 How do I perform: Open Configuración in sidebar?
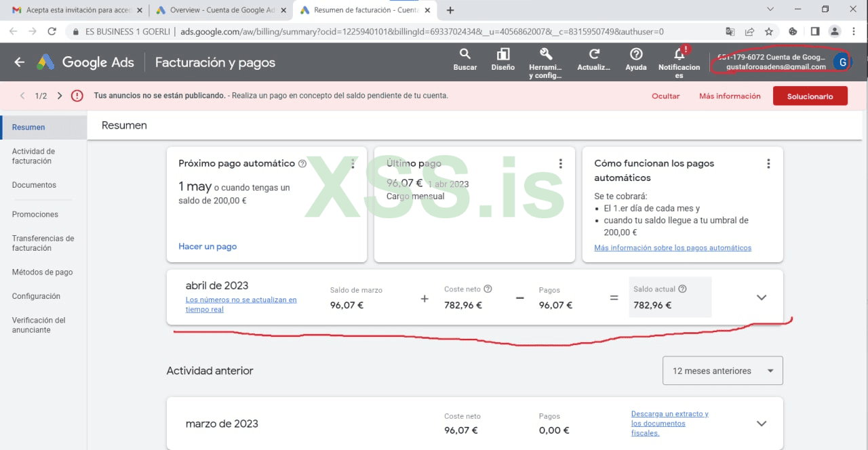(x=36, y=296)
